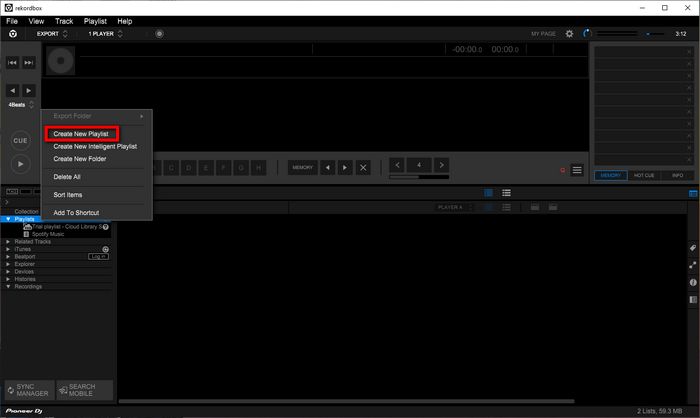The height and width of the screenshot is (418, 700).
Task: Click the loop beat value field showing 4
Action: pyautogui.click(x=419, y=165)
